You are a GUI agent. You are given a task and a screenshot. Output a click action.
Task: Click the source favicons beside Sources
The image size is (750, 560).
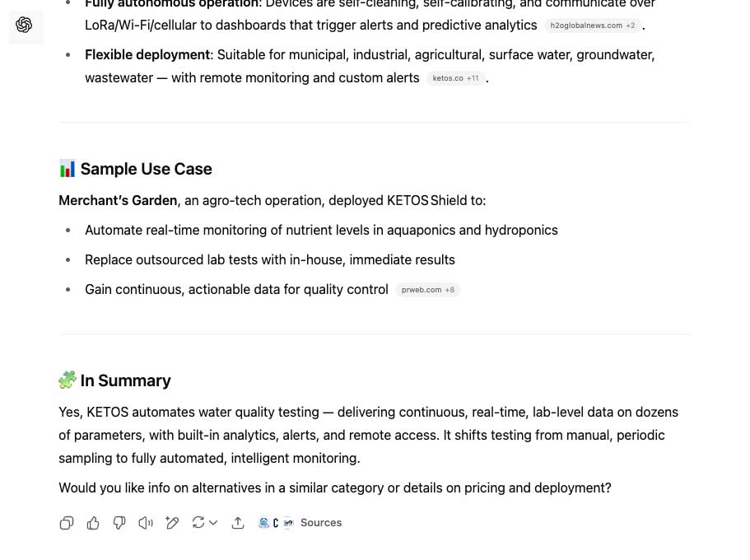[x=275, y=523]
